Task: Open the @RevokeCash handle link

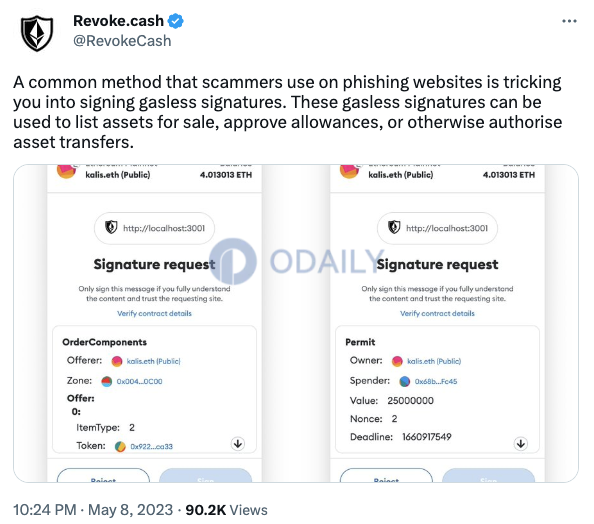Action: click(x=122, y=41)
